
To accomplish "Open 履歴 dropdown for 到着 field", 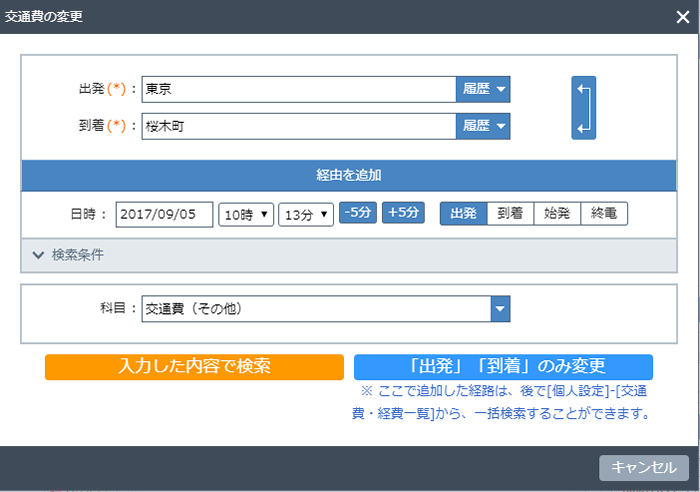I will [x=483, y=126].
